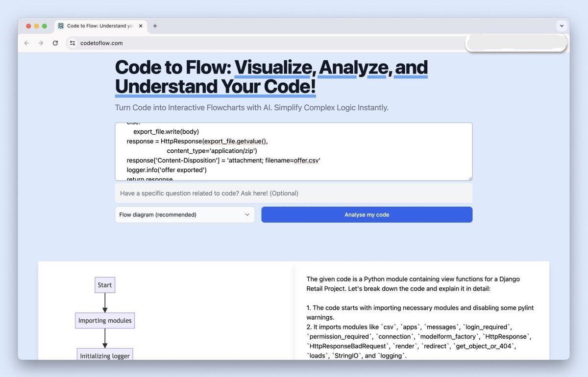588x377 pixels.
Task: Open the Flow diagram type dropdown
Action: [185, 214]
